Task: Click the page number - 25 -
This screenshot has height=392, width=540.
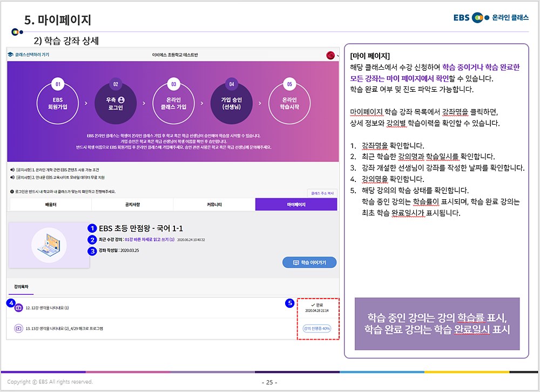Action: click(269, 382)
